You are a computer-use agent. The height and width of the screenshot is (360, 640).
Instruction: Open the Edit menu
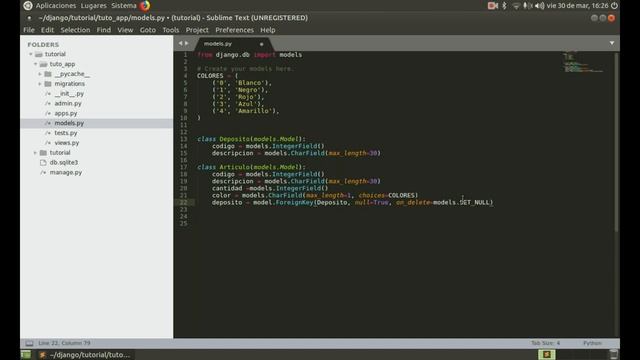coord(47,30)
